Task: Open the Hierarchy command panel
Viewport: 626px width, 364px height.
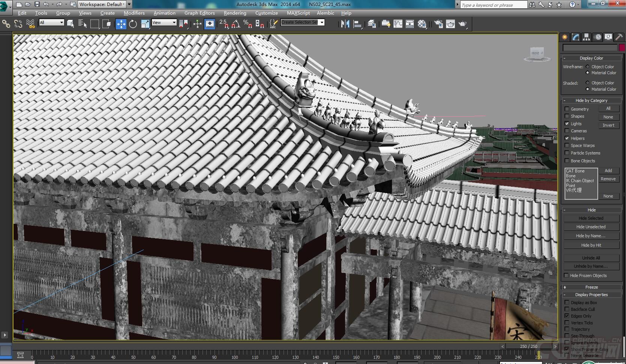Action: click(586, 37)
